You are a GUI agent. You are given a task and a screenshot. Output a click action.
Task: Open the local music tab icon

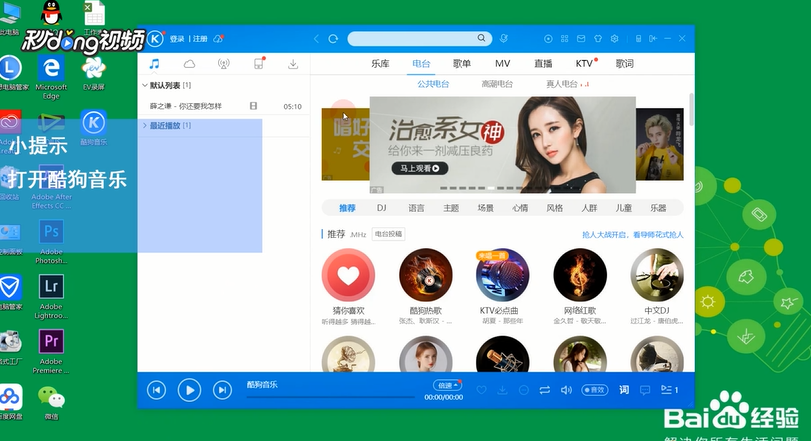[x=154, y=64]
